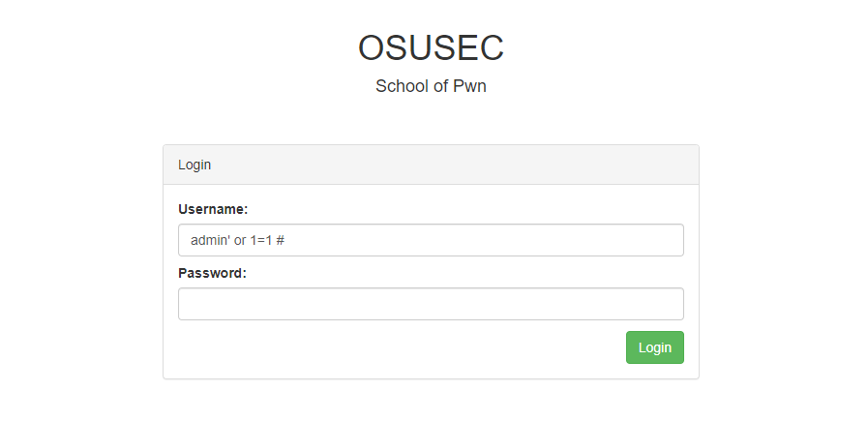This screenshot has height=421, width=868.
Task: Focus the Username input field
Action: coord(431,240)
